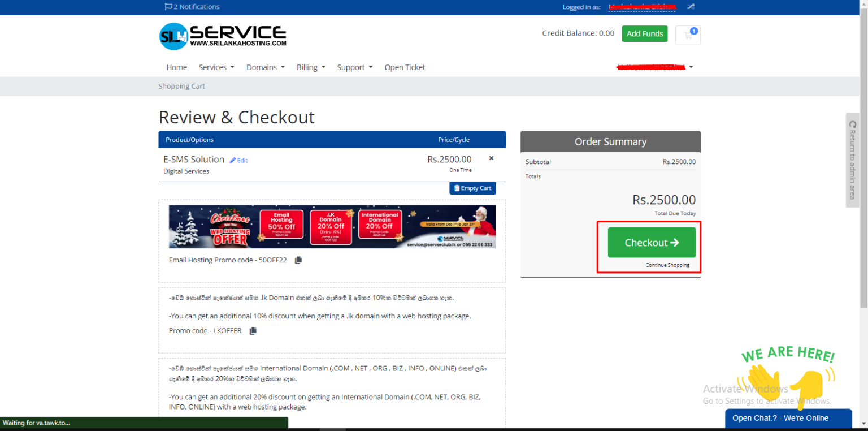Open the Support dropdown menu

point(355,67)
